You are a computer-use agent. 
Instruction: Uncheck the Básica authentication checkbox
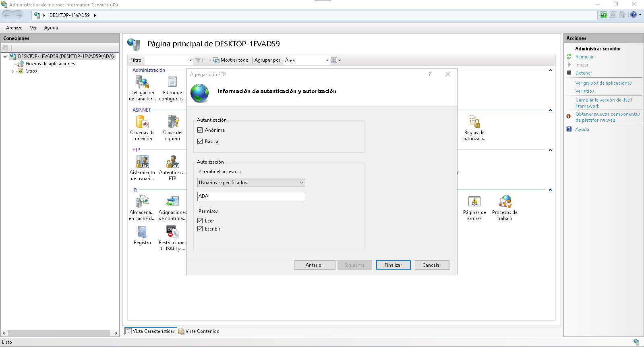point(200,141)
